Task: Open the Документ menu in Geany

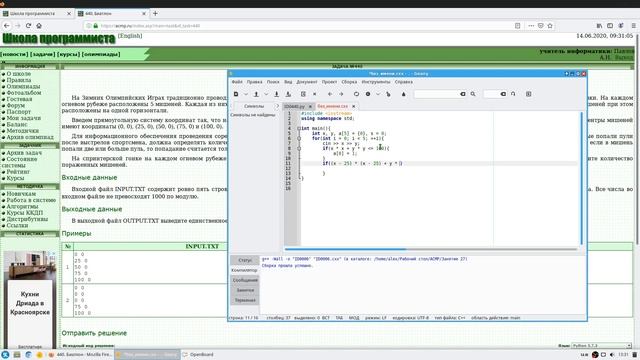Action: pos(307,82)
